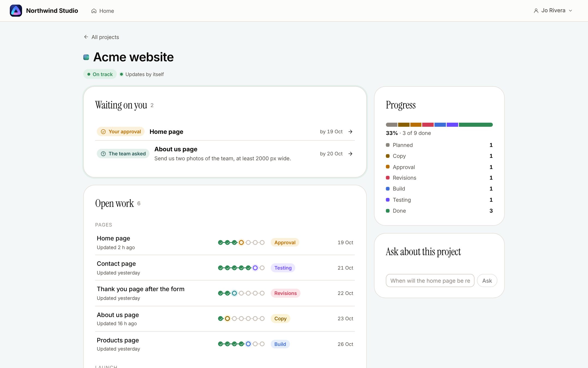This screenshot has width=588, height=368.
Task: Click the by 19 Oct due date
Action: pyautogui.click(x=331, y=132)
